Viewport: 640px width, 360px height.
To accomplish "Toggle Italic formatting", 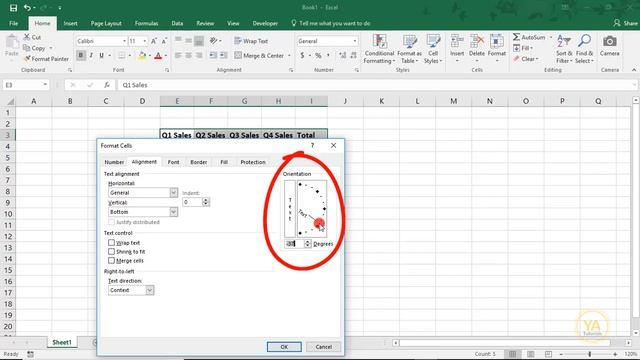I will click(91, 56).
